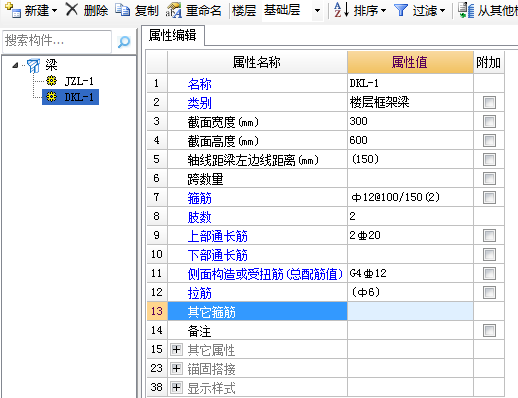Image resolution: width=518 pixels, height=398 pixels.
Task: Click the 箍筋 property link
Action: [x=199, y=198]
